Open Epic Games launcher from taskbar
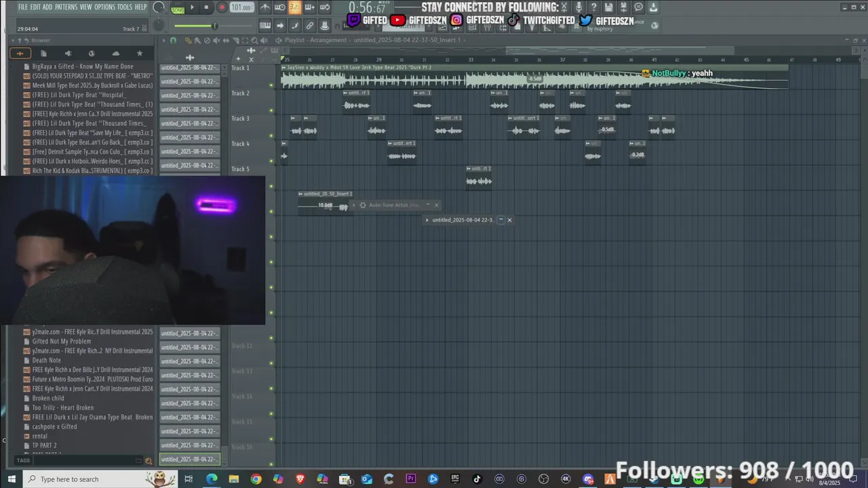Screen dimensions: 868x488 tap(455, 479)
